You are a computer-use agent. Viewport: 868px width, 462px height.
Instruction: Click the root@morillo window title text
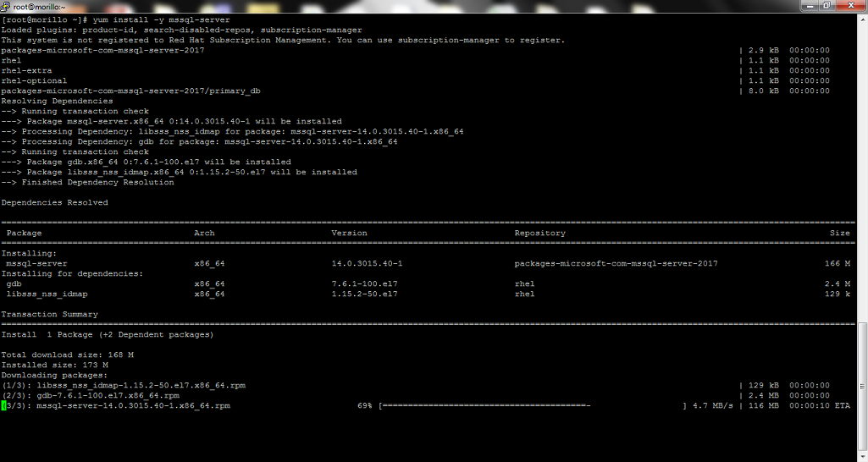(x=39, y=8)
